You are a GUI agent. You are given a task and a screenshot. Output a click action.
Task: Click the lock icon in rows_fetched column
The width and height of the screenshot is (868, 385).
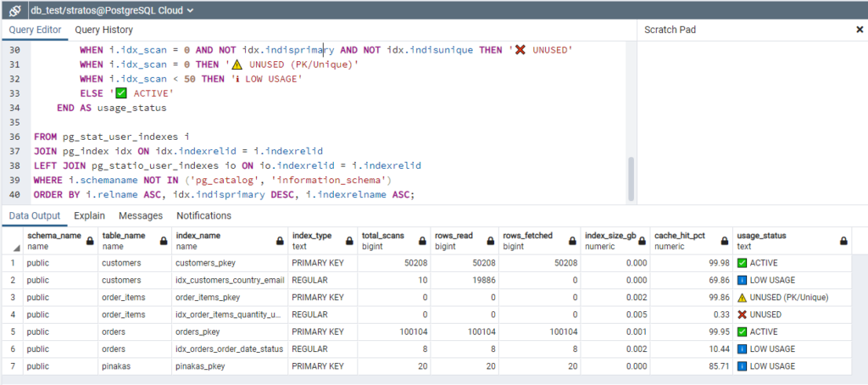click(572, 241)
